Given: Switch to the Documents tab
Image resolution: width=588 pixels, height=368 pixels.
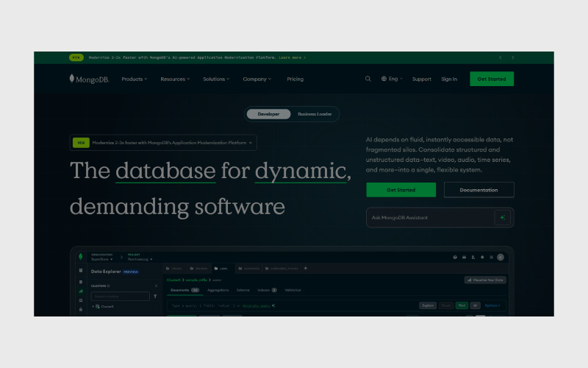Looking at the screenshot, I should tap(184, 290).
